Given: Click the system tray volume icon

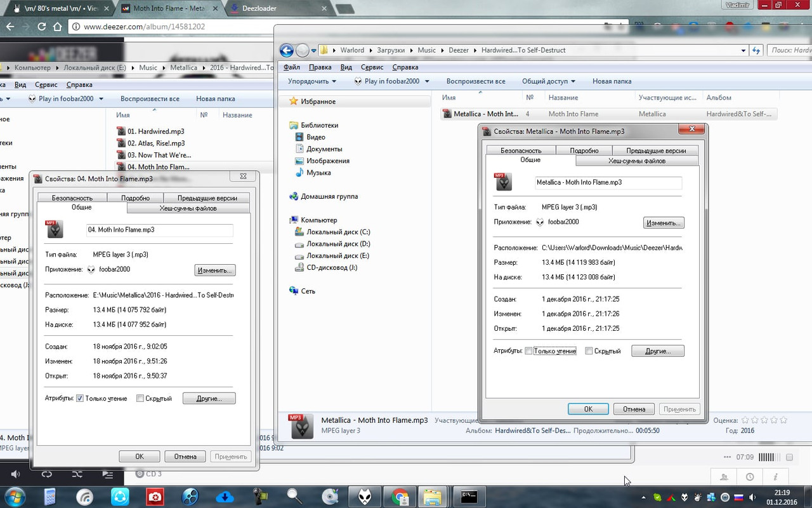Looking at the screenshot, I should click(x=753, y=497).
